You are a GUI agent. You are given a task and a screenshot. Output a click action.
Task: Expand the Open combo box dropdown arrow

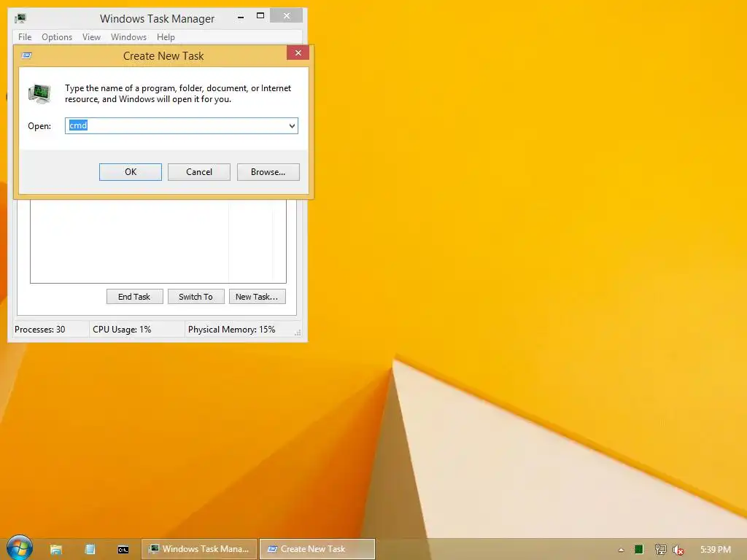[292, 126]
